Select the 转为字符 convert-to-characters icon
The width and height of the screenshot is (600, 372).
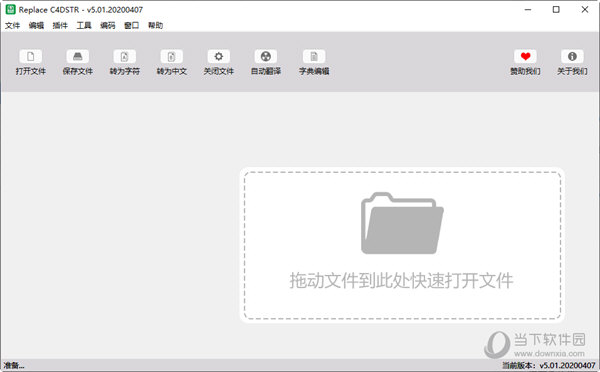click(x=125, y=57)
